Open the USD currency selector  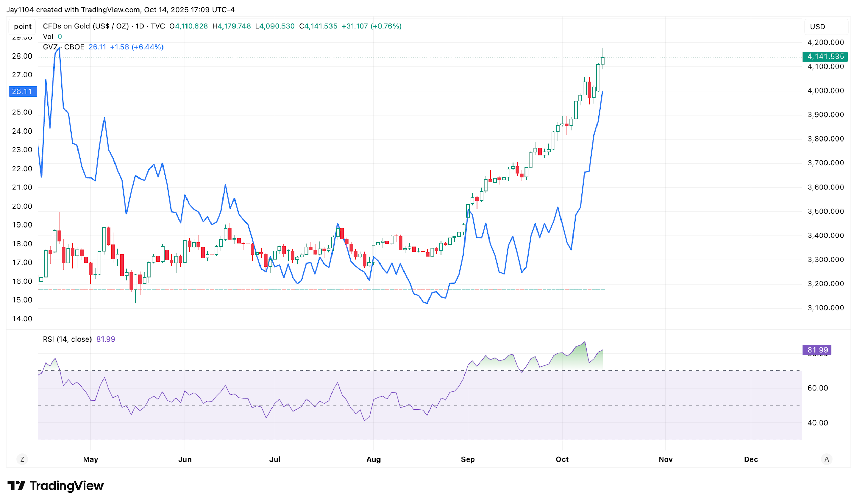[817, 27]
